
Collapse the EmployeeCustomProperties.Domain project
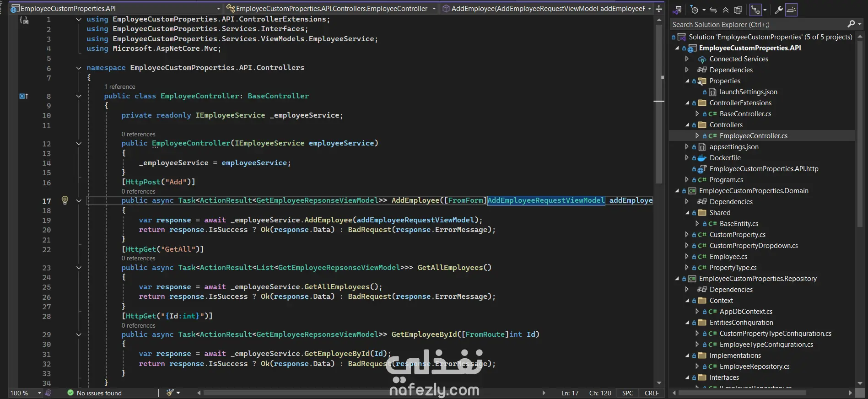[x=677, y=191]
